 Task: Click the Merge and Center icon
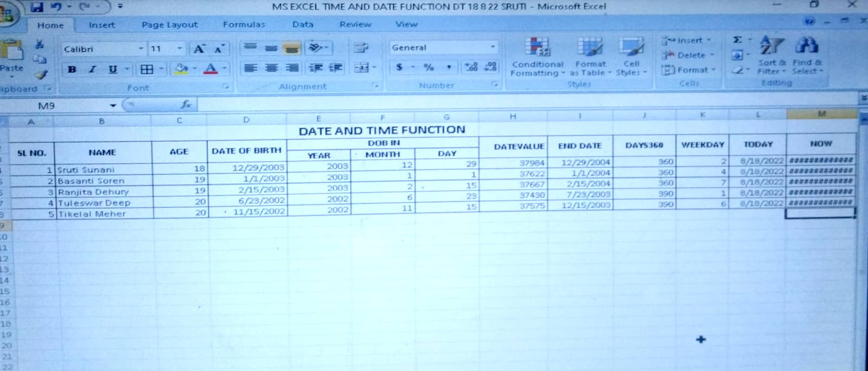point(362,68)
